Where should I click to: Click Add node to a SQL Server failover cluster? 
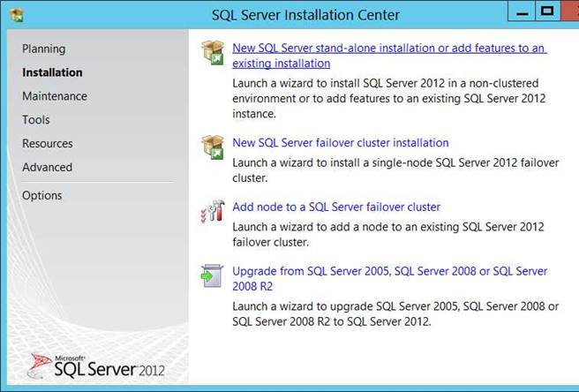tap(336, 207)
